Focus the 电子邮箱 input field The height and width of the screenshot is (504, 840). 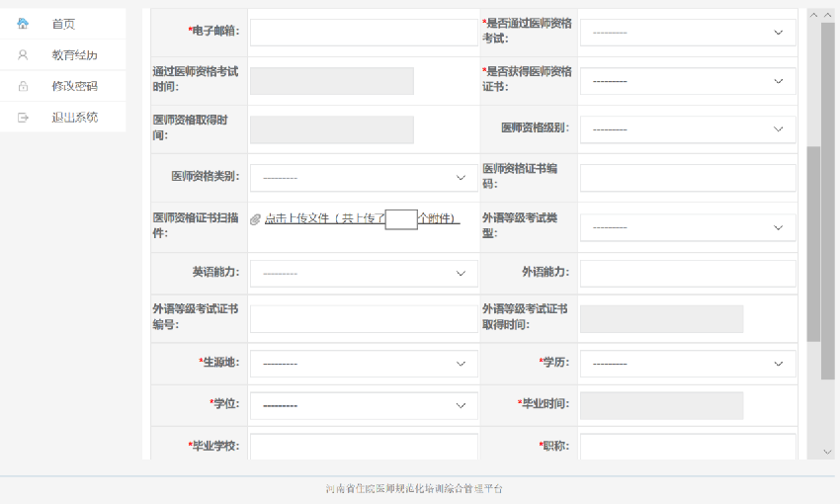click(364, 33)
